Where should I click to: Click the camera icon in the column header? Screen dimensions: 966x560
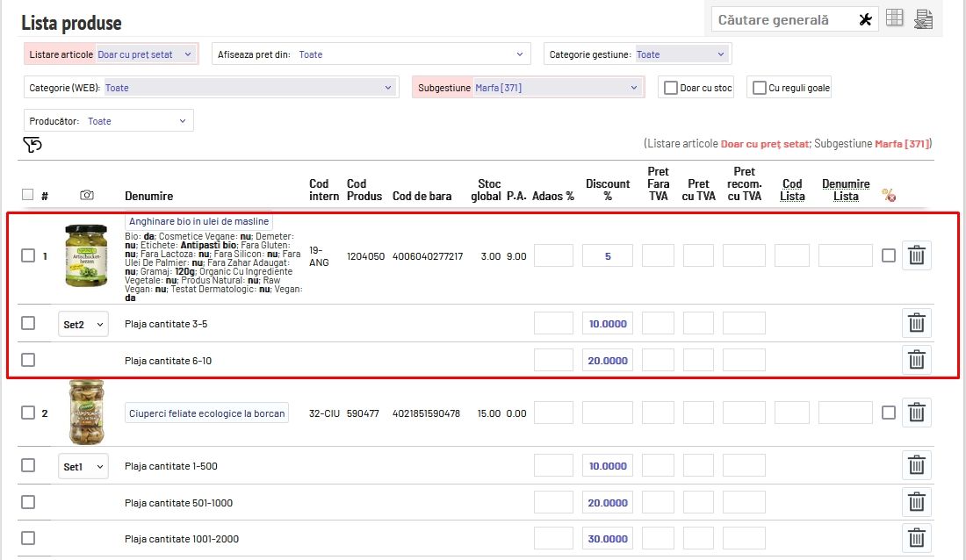tap(86, 195)
